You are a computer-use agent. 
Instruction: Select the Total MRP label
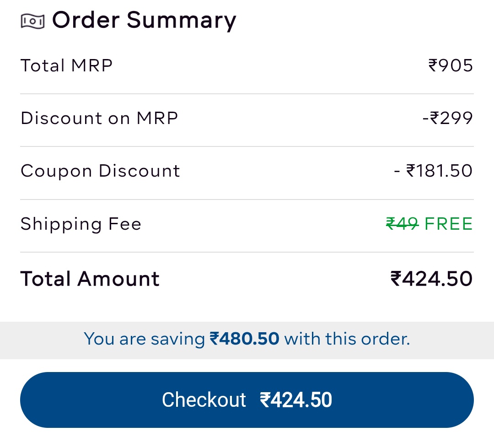(x=67, y=65)
